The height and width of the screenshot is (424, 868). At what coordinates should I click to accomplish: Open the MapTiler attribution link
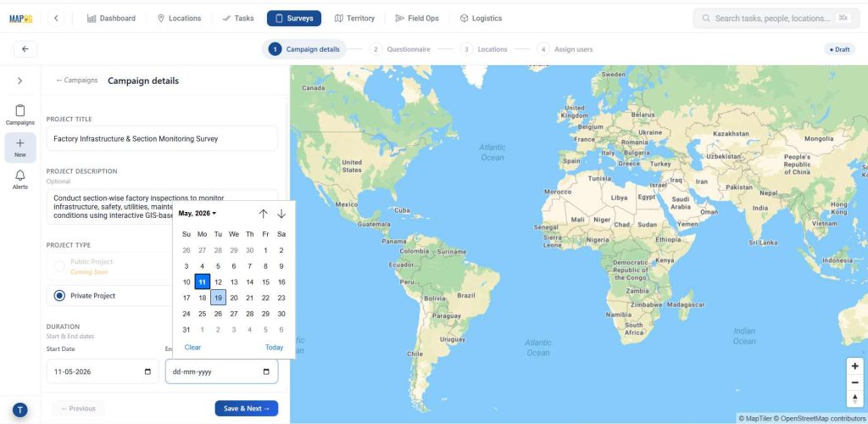click(x=755, y=419)
